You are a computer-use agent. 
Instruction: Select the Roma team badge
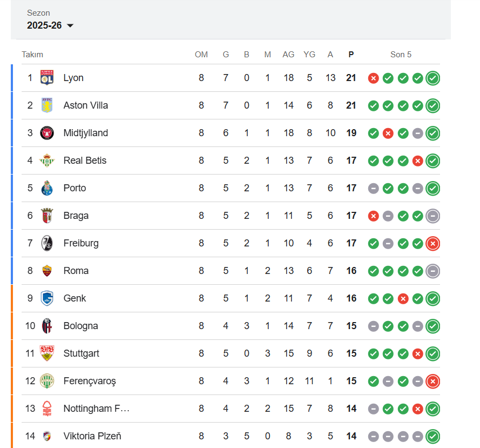click(x=47, y=271)
